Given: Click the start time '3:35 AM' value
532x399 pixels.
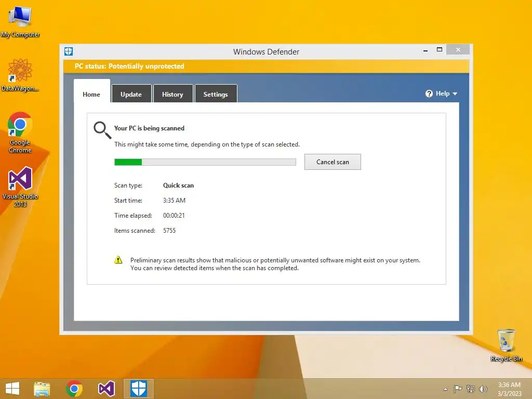Looking at the screenshot, I should [x=174, y=200].
